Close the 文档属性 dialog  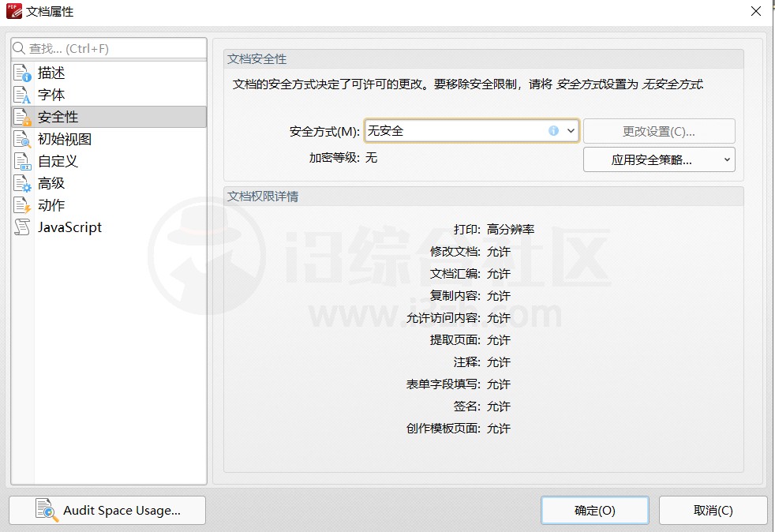[756, 11]
